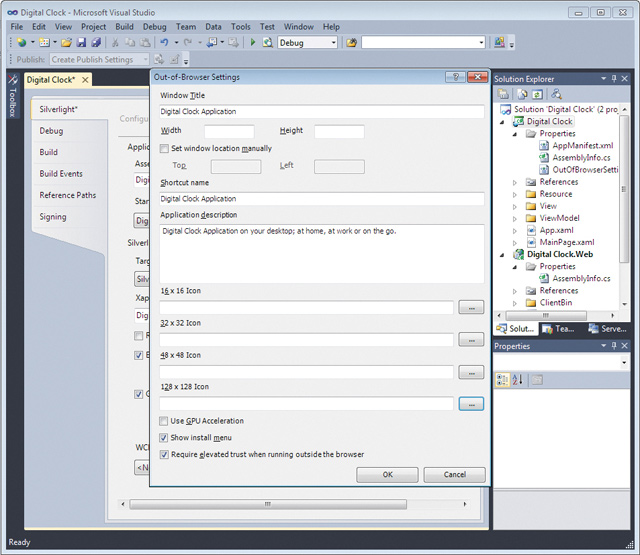Open the File menu
This screenshot has height=555, width=640.
17,27
